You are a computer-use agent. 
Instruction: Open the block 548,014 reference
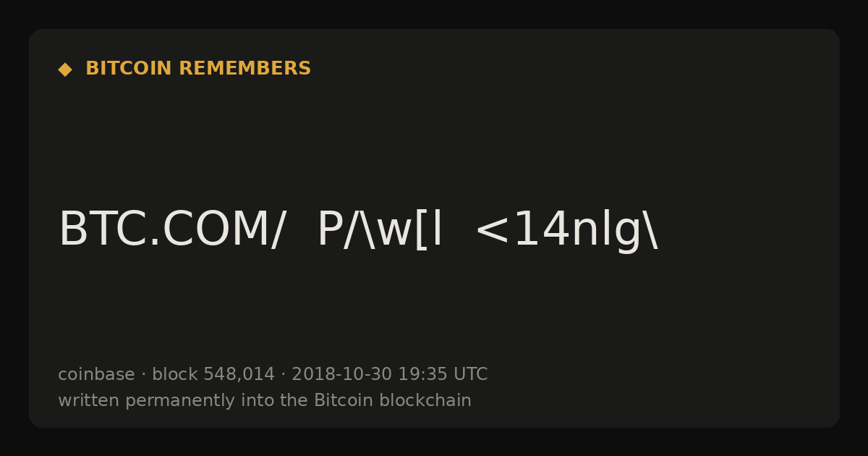(213, 374)
